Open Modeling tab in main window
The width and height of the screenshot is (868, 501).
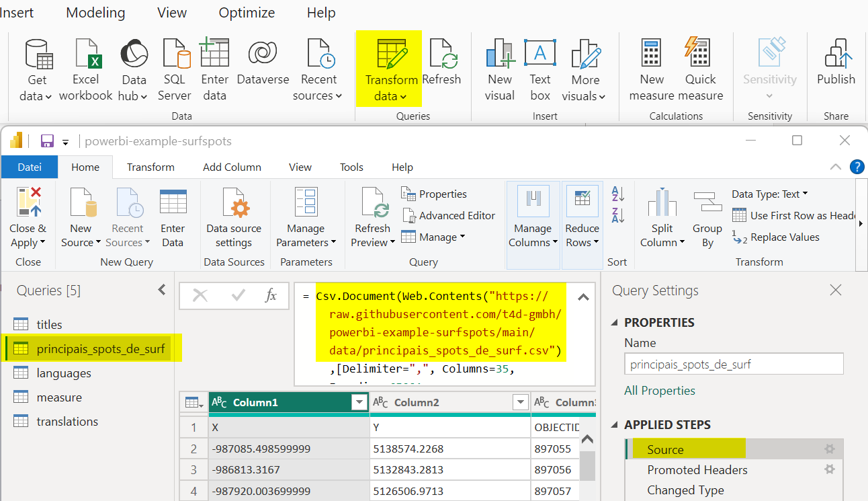click(95, 13)
